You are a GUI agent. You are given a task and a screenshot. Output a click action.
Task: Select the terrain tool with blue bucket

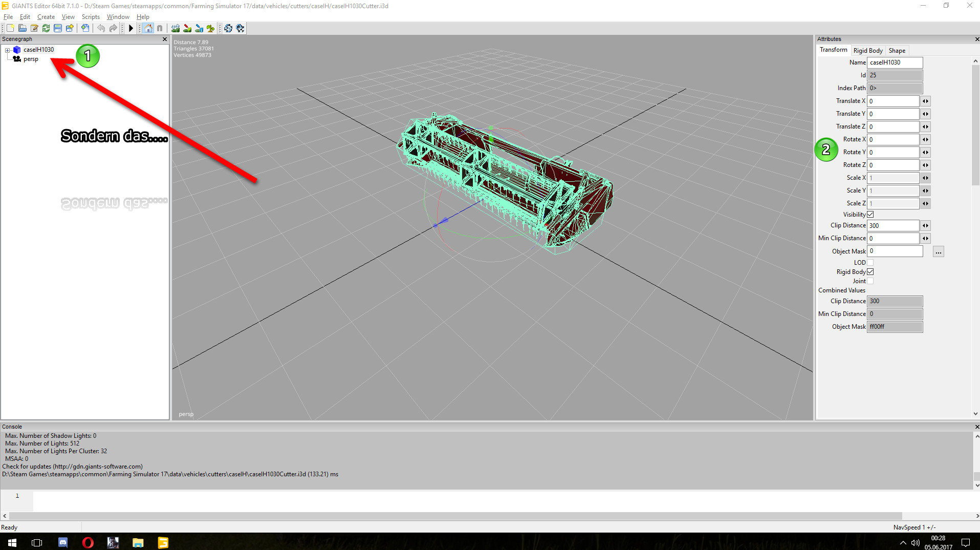point(199,28)
